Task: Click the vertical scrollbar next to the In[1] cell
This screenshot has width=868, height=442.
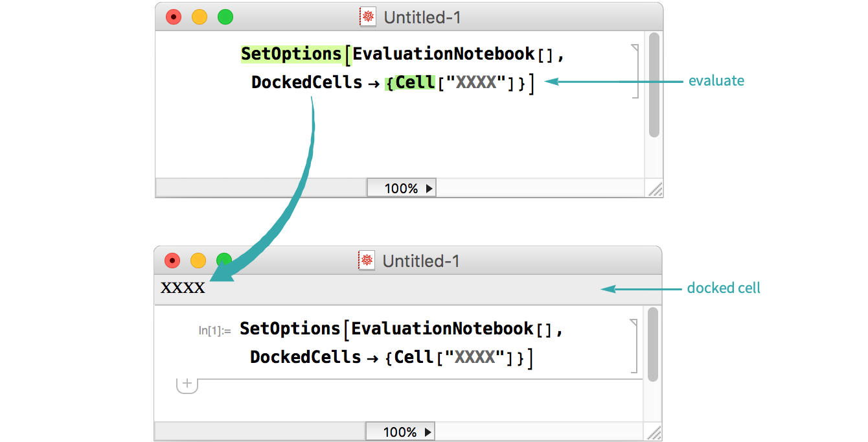Action: (x=652, y=345)
